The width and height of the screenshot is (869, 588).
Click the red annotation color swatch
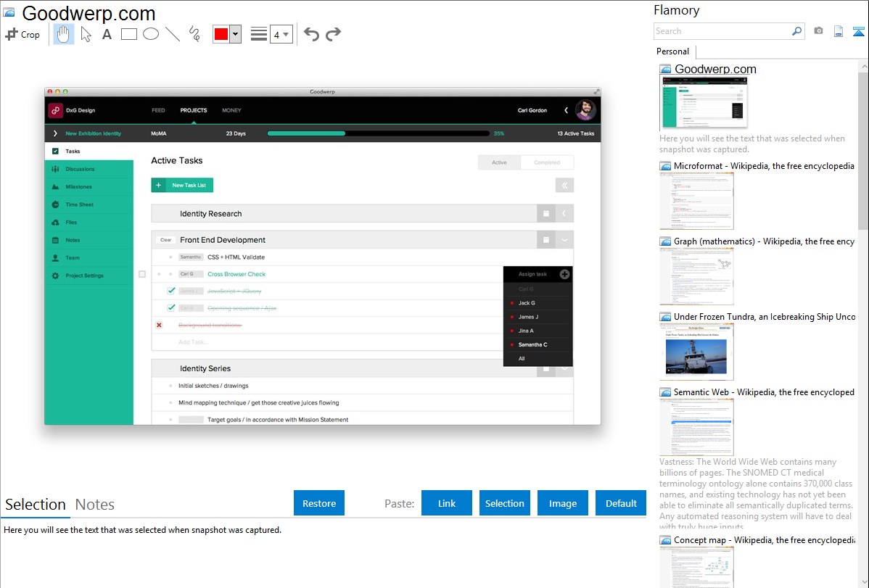pyautogui.click(x=221, y=34)
